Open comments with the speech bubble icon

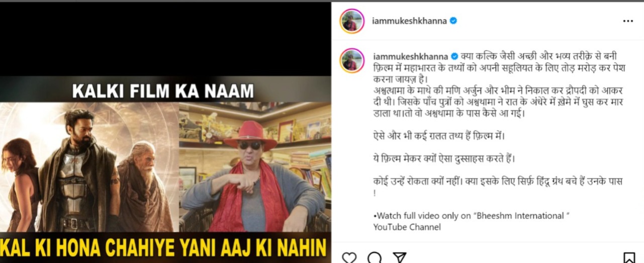pos(375,258)
